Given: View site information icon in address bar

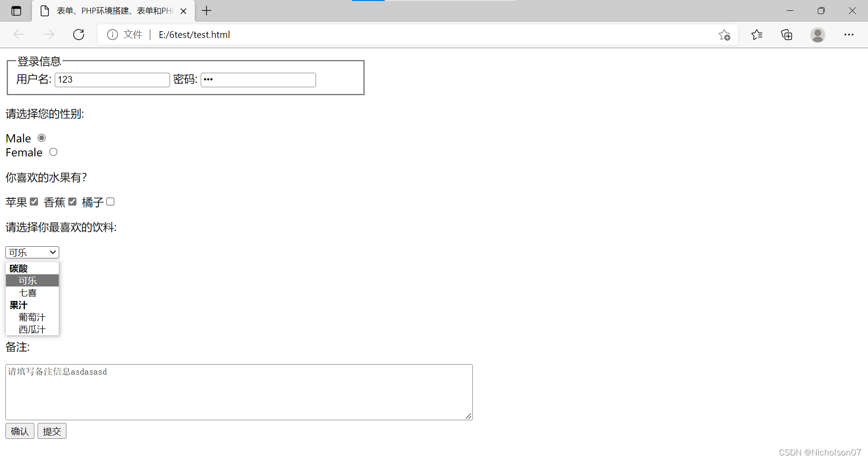Looking at the screenshot, I should pos(113,35).
